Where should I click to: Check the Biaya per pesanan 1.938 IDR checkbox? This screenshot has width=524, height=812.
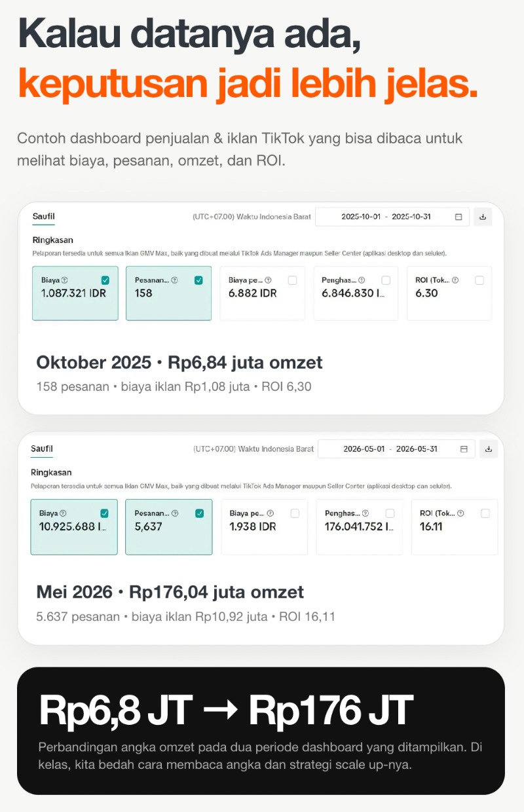[x=295, y=513]
